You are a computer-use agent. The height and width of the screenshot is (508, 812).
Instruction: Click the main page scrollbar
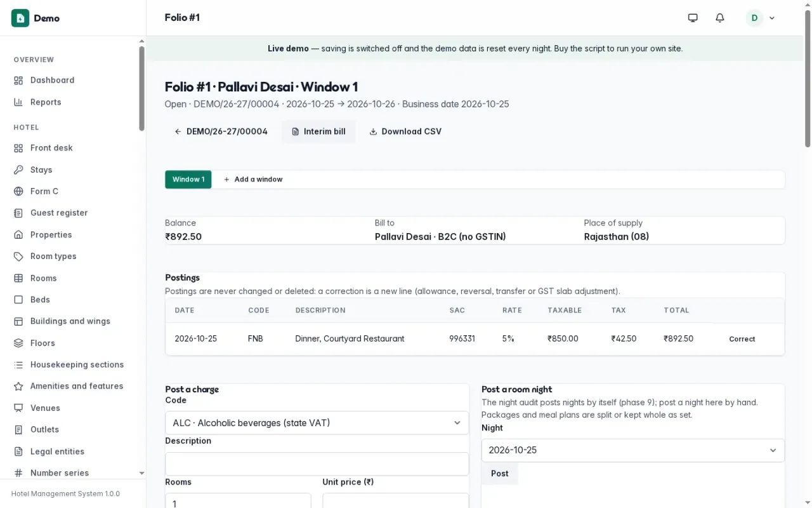point(808,79)
